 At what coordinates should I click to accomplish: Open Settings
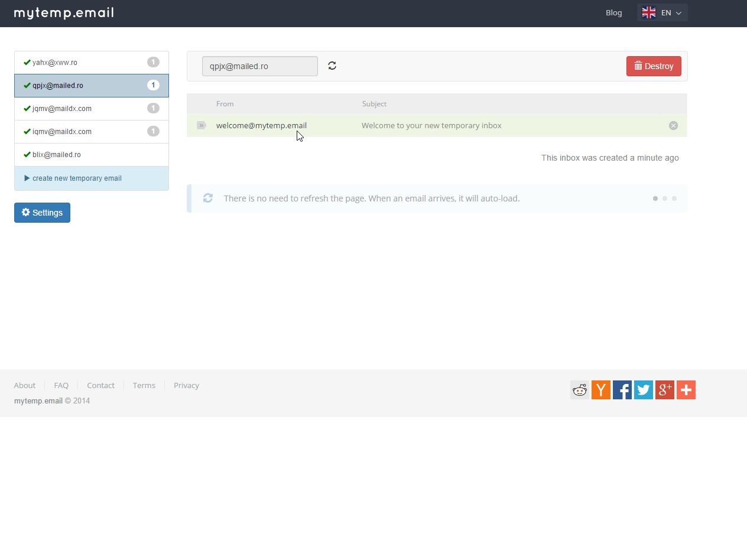42,213
